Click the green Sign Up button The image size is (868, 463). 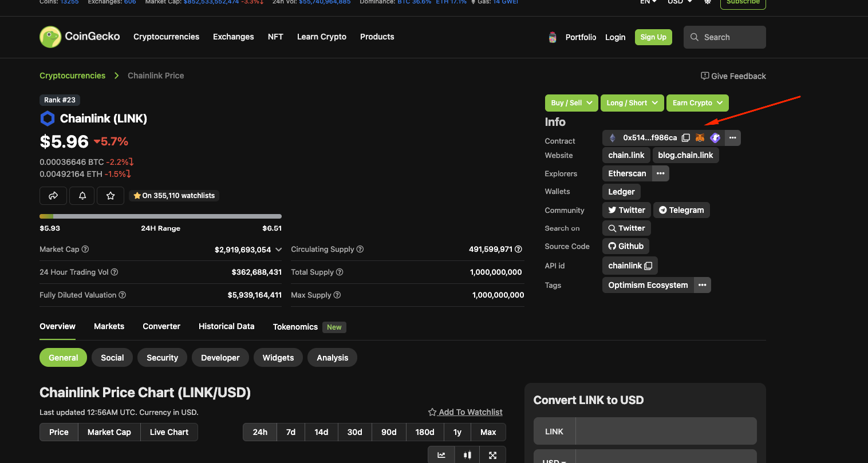pyautogui.click(x=653, y=37)
